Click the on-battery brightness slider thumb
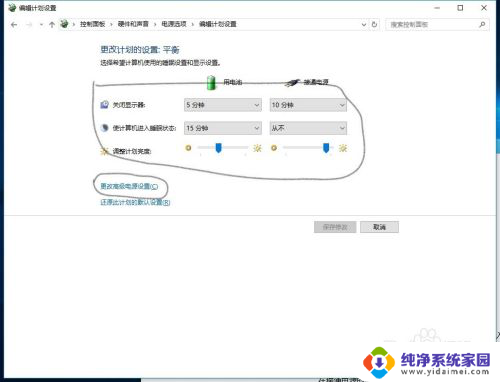 pos(218,148)
